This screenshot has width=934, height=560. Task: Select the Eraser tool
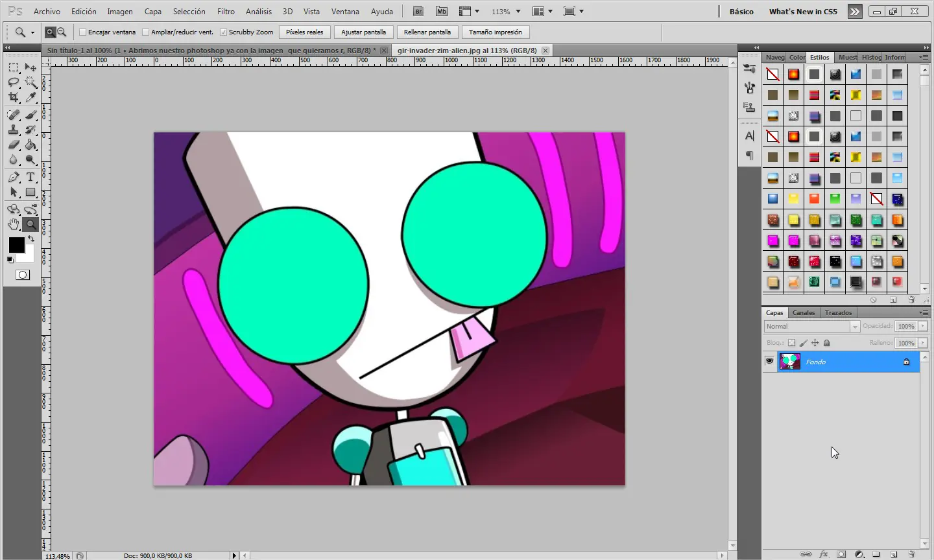coord(14,145)
